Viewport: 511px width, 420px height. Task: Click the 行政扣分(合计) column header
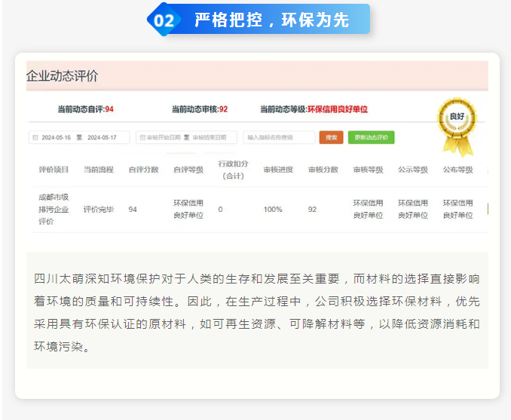coord(233,170)
